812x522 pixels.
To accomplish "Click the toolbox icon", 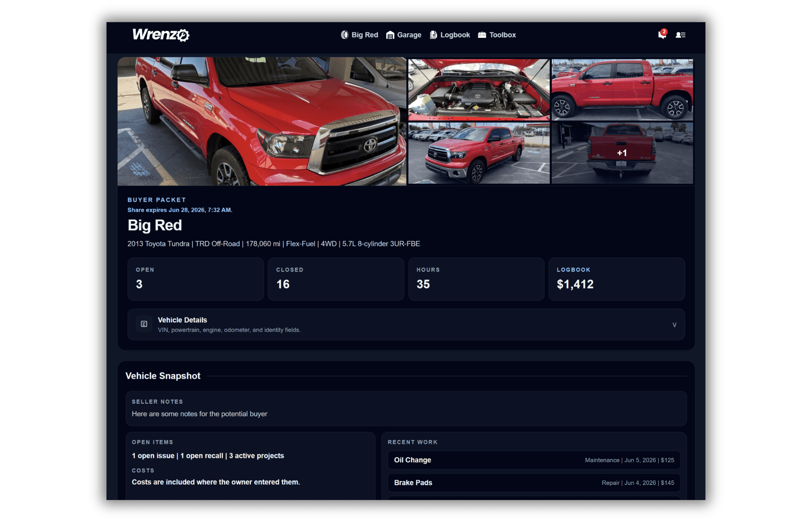I will pyautogui.click(x=482, y=35).
